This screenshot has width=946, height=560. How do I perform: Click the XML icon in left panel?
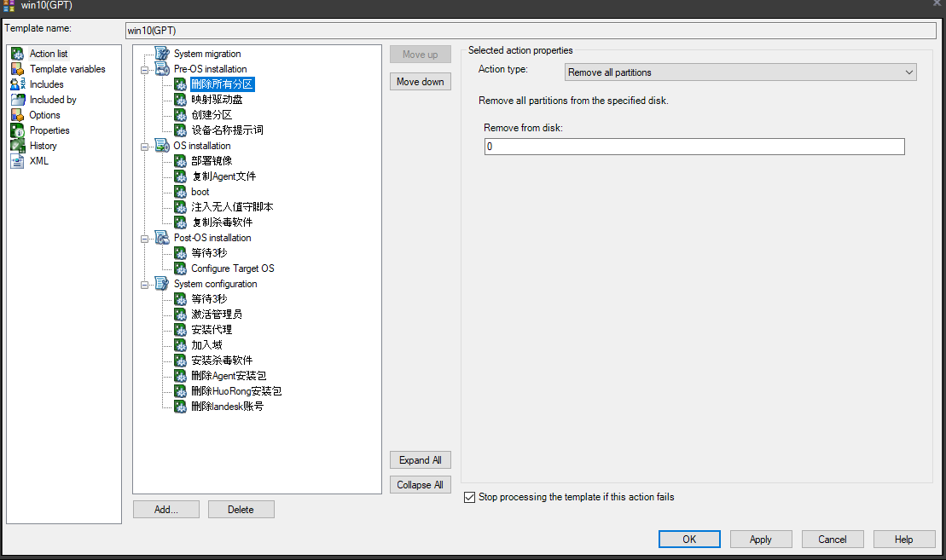point(17,161)
